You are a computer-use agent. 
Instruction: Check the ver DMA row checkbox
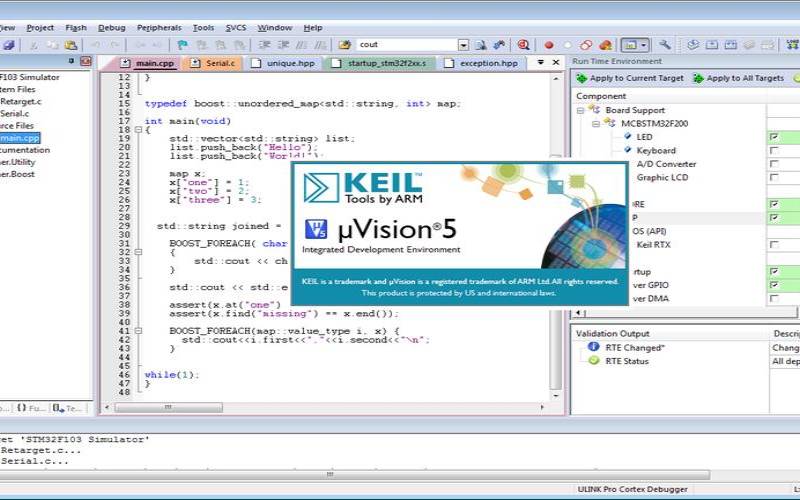click(774, 298)
